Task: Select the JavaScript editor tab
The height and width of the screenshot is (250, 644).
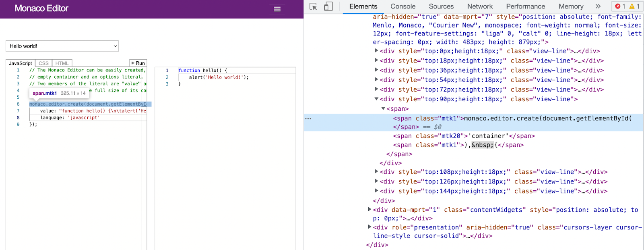Action: point(21,63)
